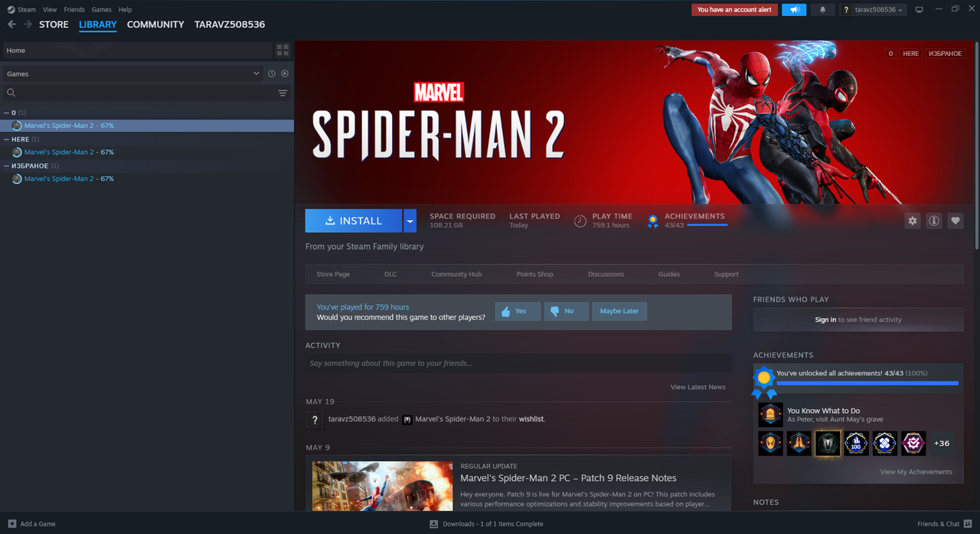
Task: Click the achievements 43/43 progress bar in sidebar
Action: 867,383
